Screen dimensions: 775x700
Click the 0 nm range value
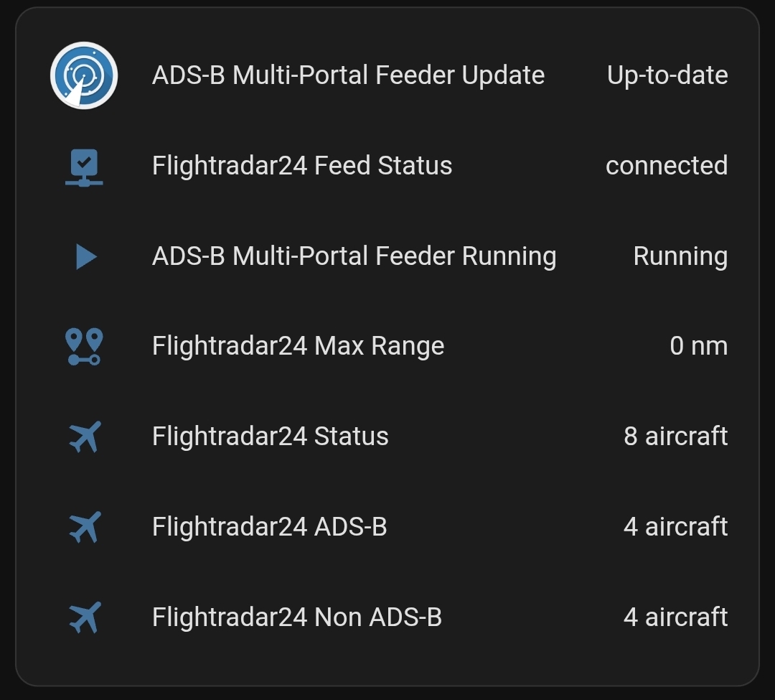click(699, 345)
